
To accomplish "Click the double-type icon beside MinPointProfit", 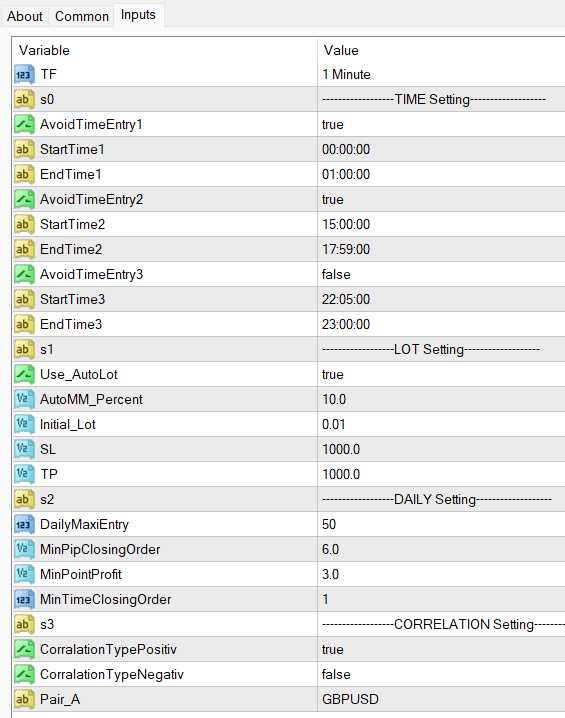I will click(x=24, y=574).
